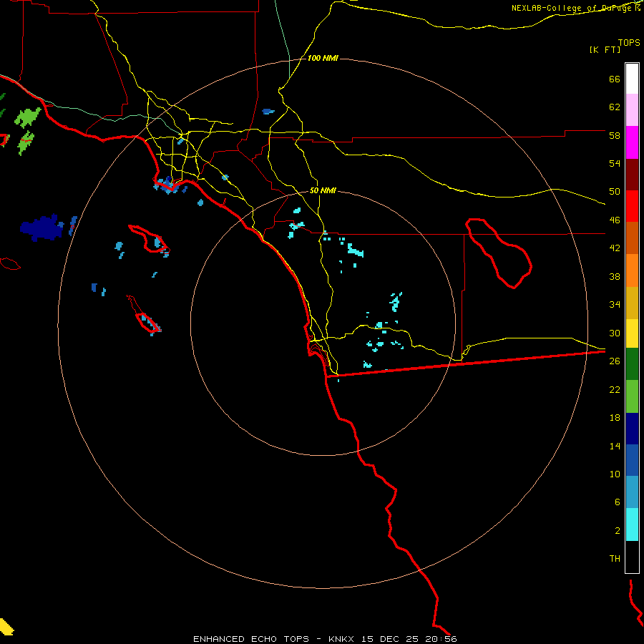
Task: Click the gold legend swatch
Action: 632,303
